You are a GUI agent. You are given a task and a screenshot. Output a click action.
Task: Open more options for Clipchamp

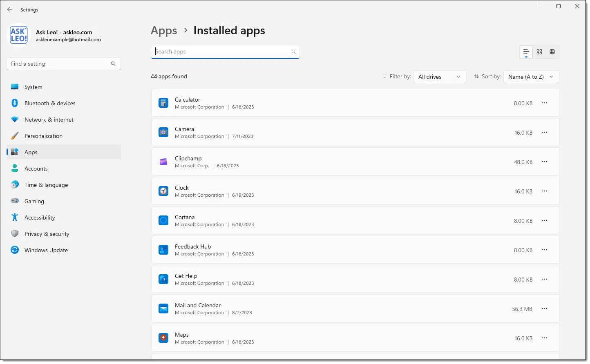544,162
